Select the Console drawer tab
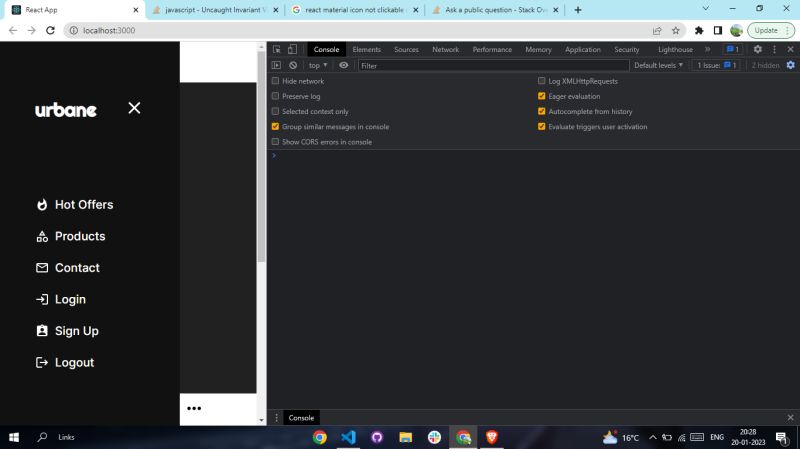 (x=301, y=418)
